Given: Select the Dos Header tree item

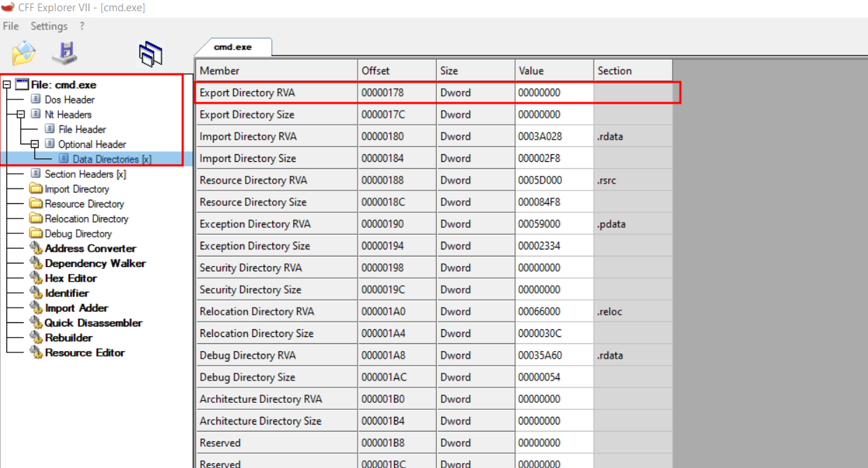Looking at the screenshot, I should 69,99.
